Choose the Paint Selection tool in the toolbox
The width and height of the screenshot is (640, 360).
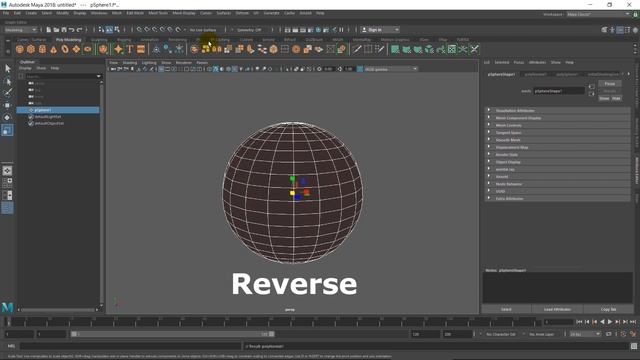pos(7,93)
